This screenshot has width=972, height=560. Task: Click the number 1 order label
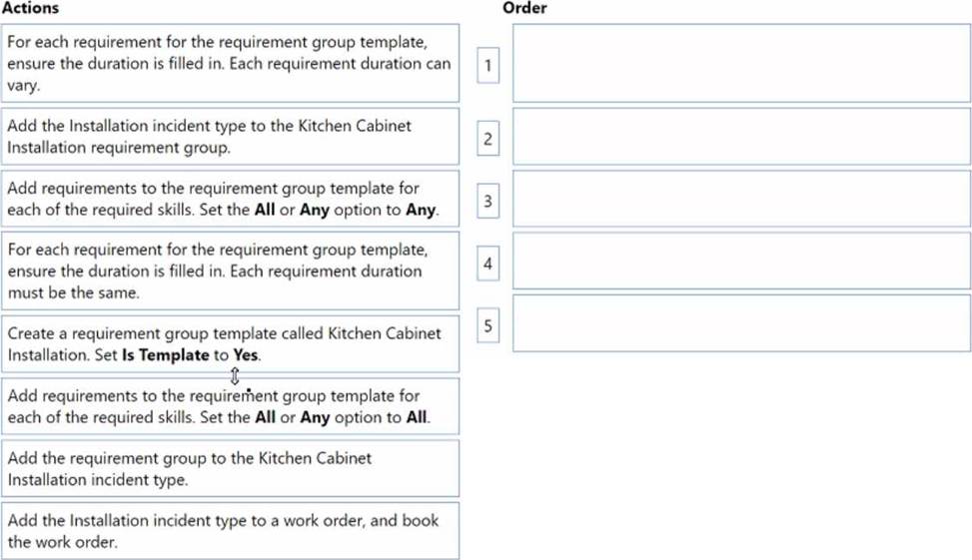(x=487, y=66)
